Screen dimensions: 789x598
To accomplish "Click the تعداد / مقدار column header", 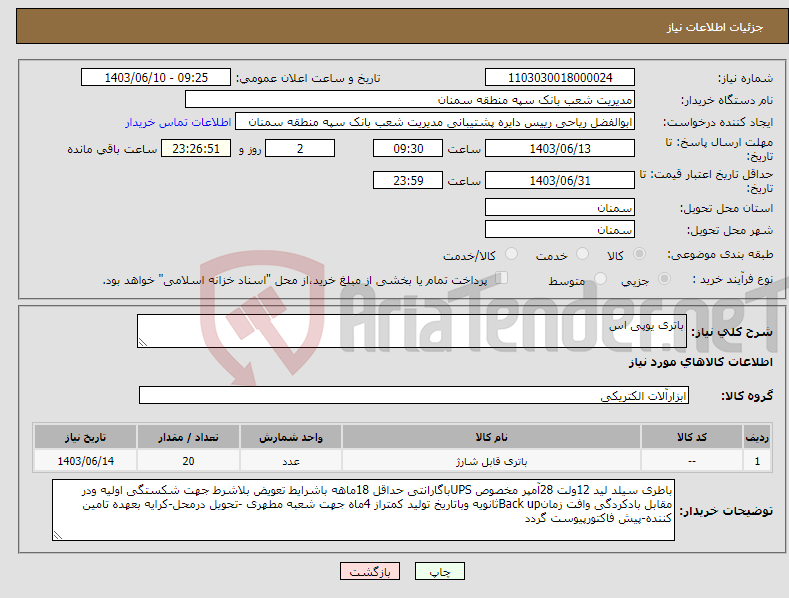I will pyautogui.click(x=188, y=437).
